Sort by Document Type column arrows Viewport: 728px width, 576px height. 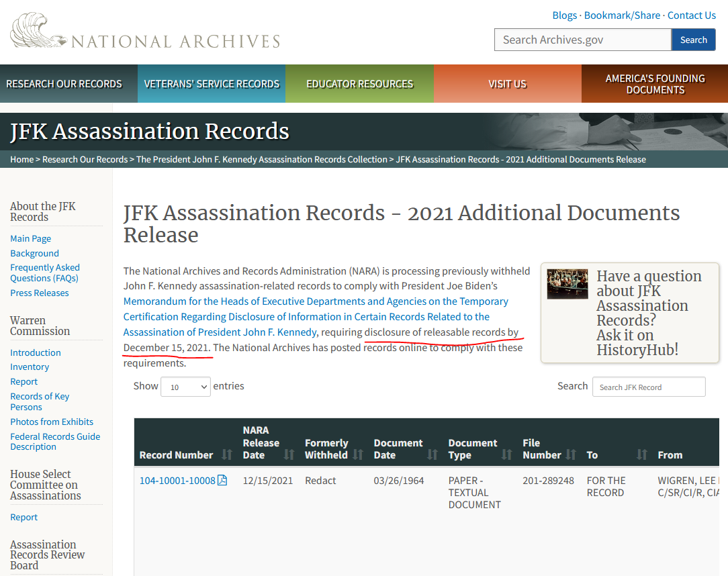pyautogui.click(x=506, y=454)
